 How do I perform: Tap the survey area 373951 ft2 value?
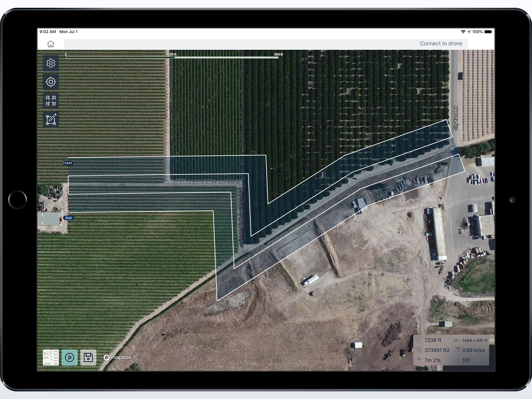[x=437, y=350]
